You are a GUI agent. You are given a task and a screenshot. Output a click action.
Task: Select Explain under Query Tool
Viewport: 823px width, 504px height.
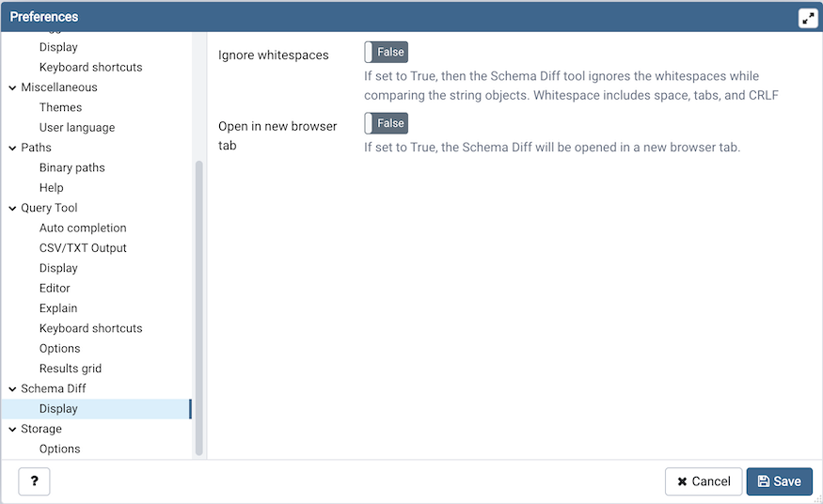pos(58,308)
